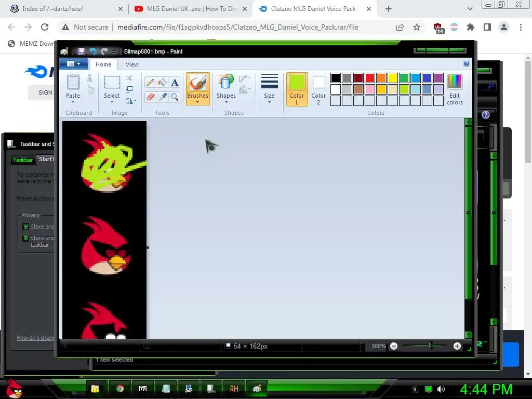Expand the Brushes dropdown arrow
The width and height of the screenshot is (532, 399).
click(197, 102)
